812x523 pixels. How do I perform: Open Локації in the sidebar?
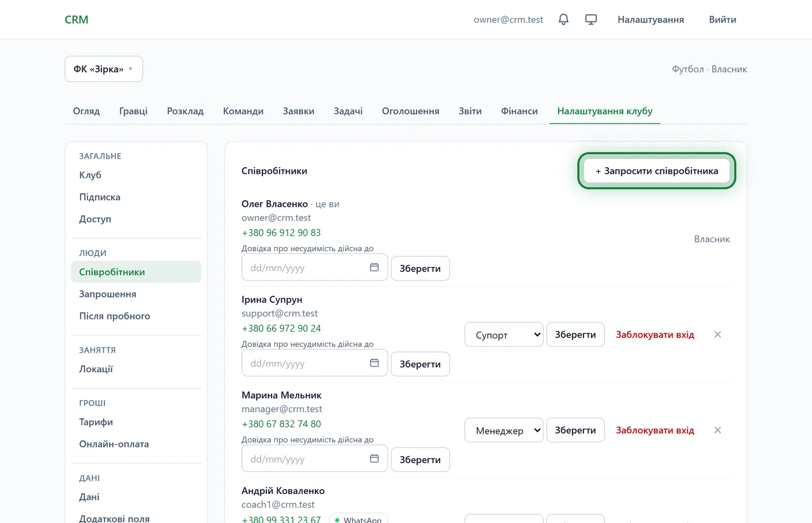pos(136,369)
